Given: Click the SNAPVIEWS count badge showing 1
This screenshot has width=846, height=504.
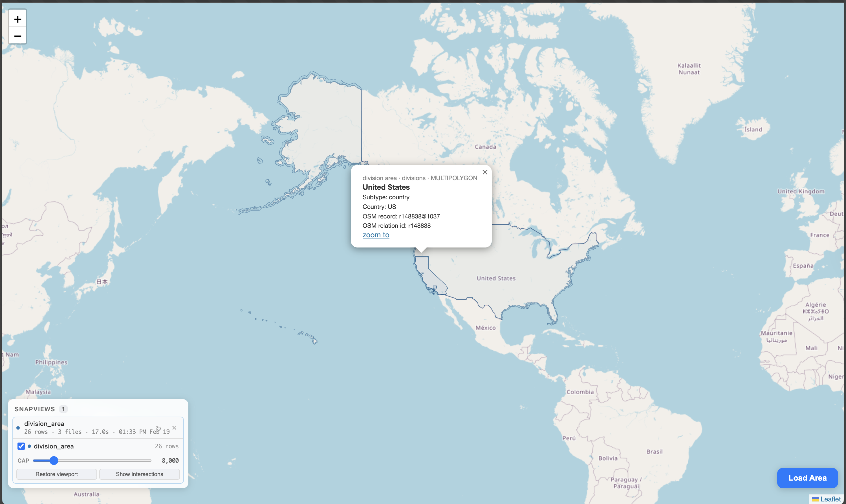Looking at the screenshot, I should (x=63, y=409).
